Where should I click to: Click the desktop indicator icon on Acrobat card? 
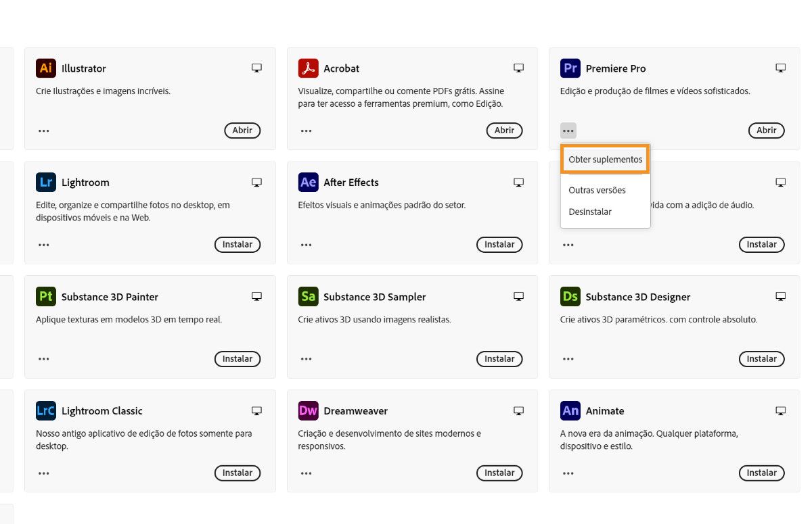click(x=518, y=68)
